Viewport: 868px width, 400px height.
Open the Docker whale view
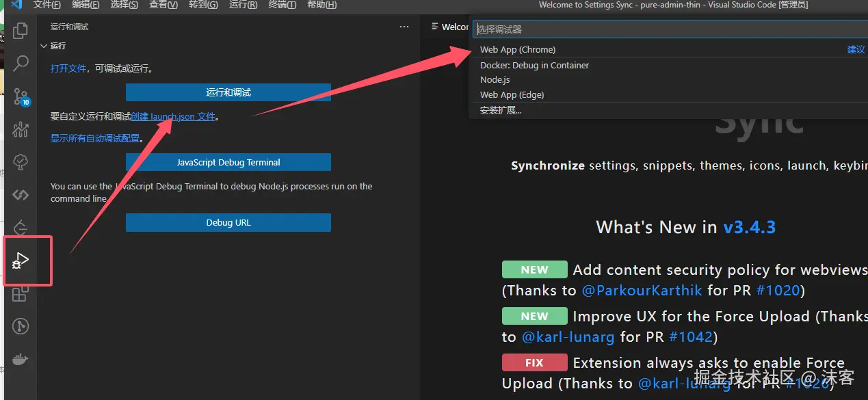coord(21,360)
